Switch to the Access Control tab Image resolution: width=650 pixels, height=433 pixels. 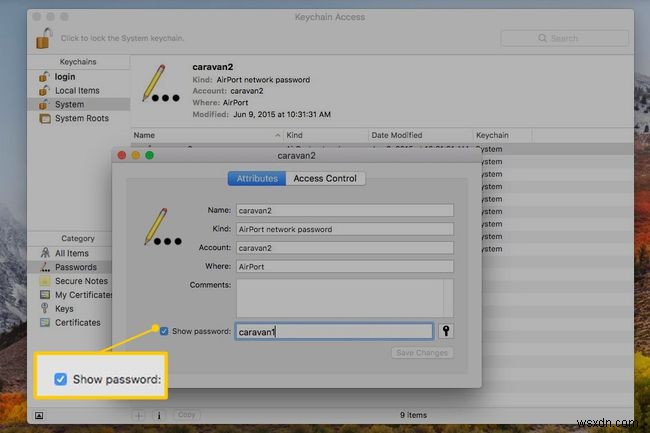325,179
